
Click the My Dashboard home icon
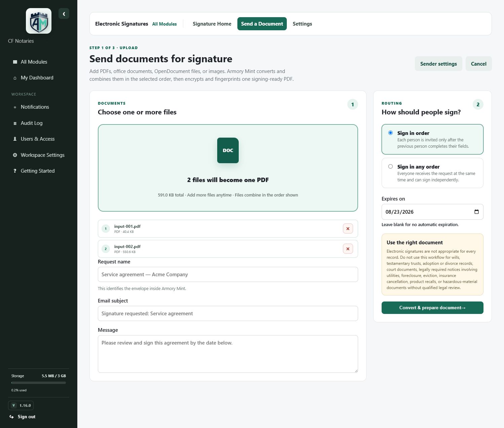(15, 78)
